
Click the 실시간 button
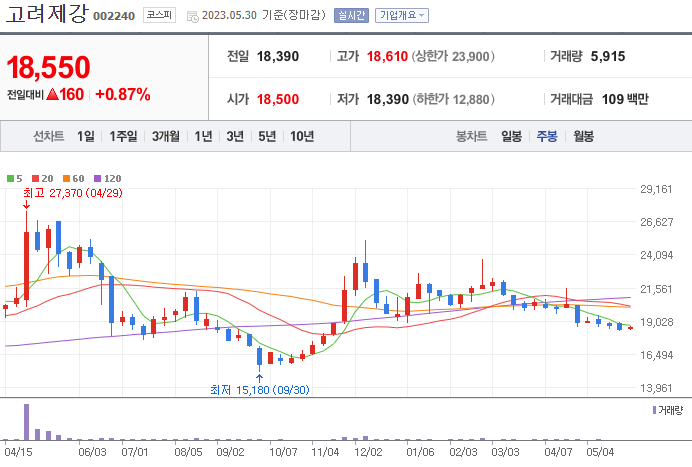click(351, 15)
